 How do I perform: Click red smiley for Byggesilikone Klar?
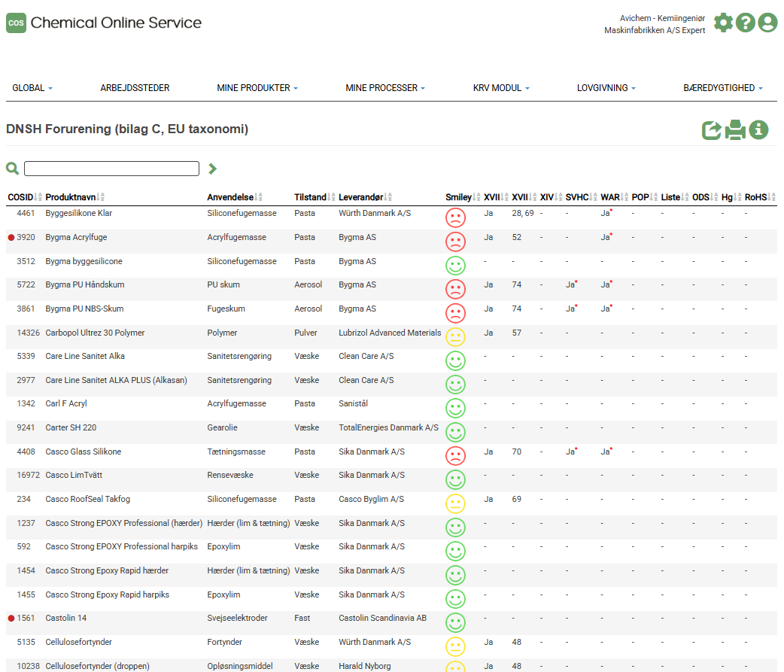tap(455, 217)
